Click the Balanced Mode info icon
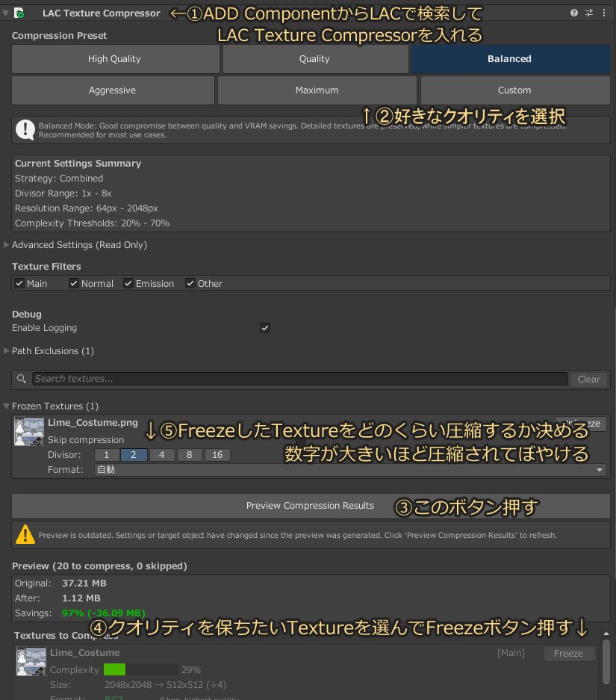The image size is (616, 700). click(25, 130)
